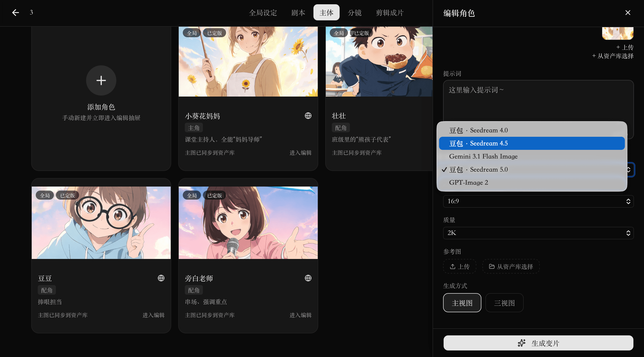Click the sparkle icon in 生成变片 button
The height and width of the screenshot is (357, 644).
coord(522,343)
